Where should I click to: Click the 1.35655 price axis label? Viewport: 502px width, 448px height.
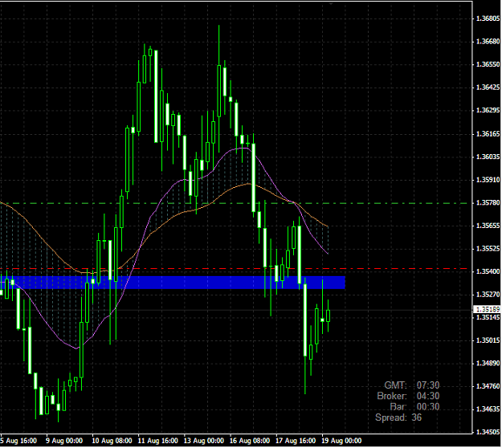click(x=488, y=226)
